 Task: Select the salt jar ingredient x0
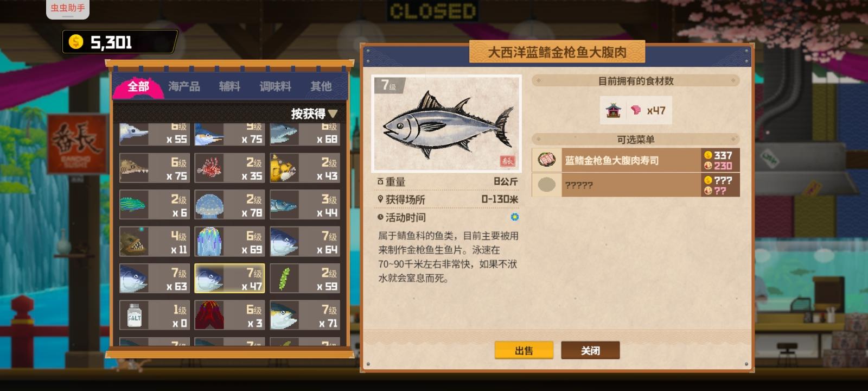coord(154,315)
